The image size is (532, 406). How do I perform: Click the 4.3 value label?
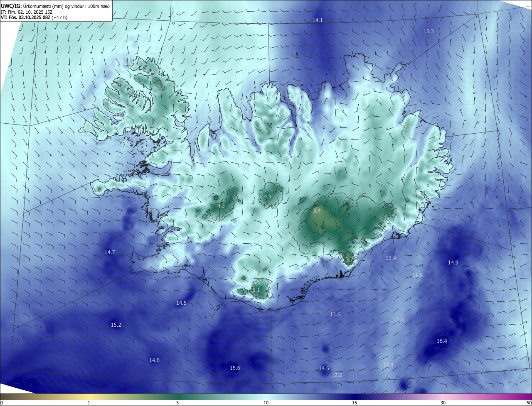pos(221,206)
